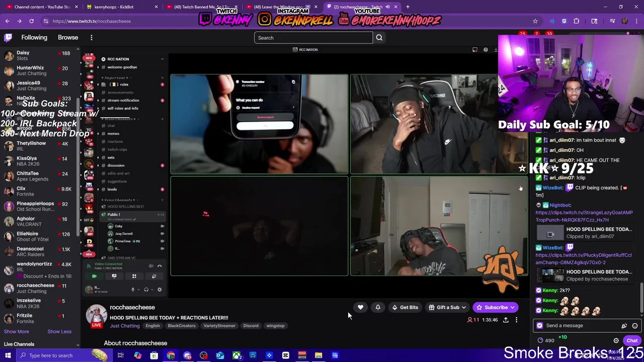
Task: Open browser extensions puzzle icon
Action: point(577,21)
